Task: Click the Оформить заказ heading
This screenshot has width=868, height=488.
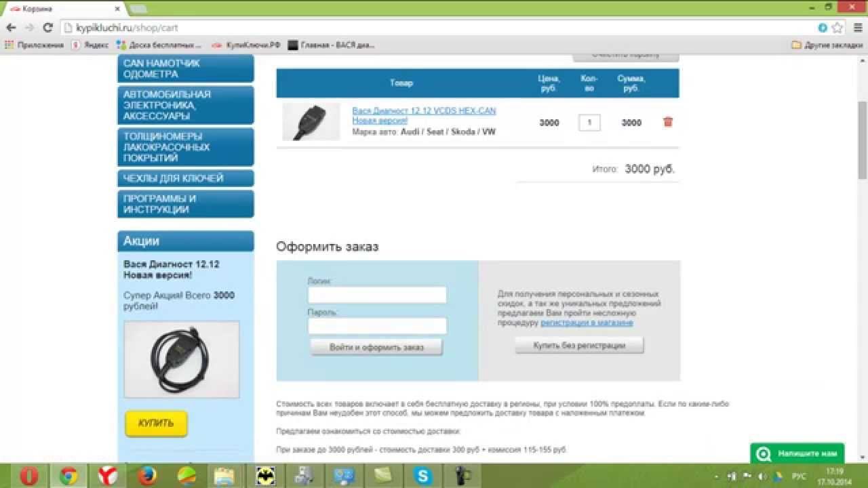Action: 327,247
